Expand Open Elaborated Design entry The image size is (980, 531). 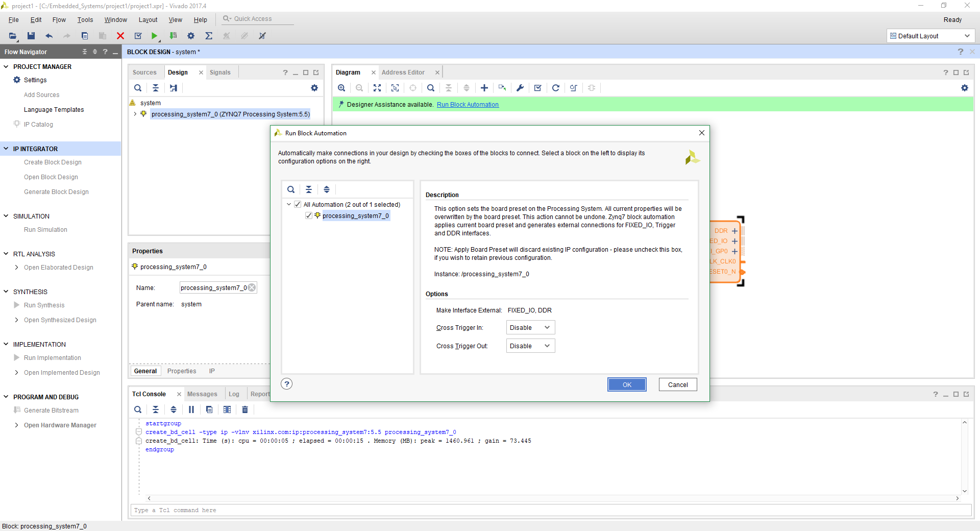pyautogui.click(x=17, y=267)
